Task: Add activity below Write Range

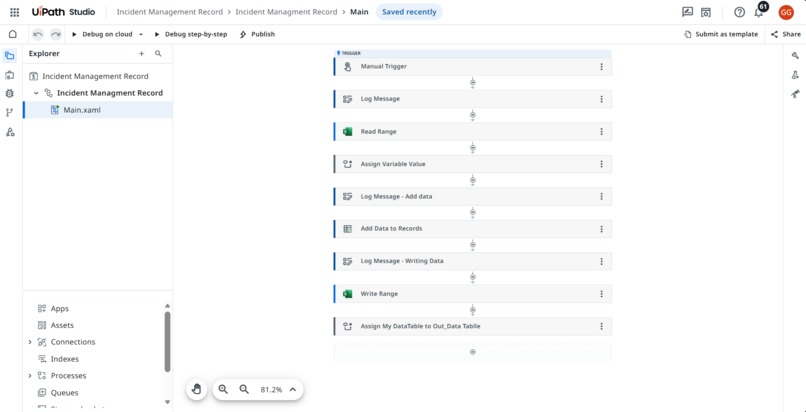Action: pyautogui.click(x=472, y=310)
